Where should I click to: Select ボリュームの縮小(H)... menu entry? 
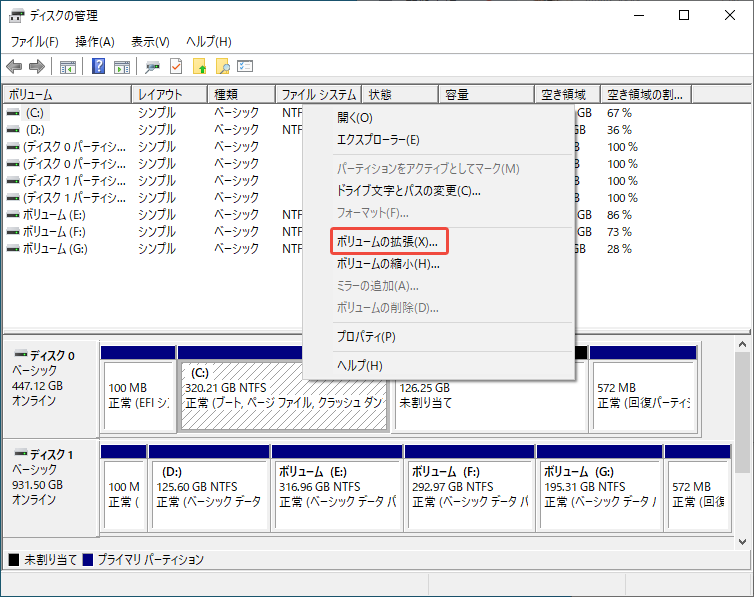(x=439, y=263)
